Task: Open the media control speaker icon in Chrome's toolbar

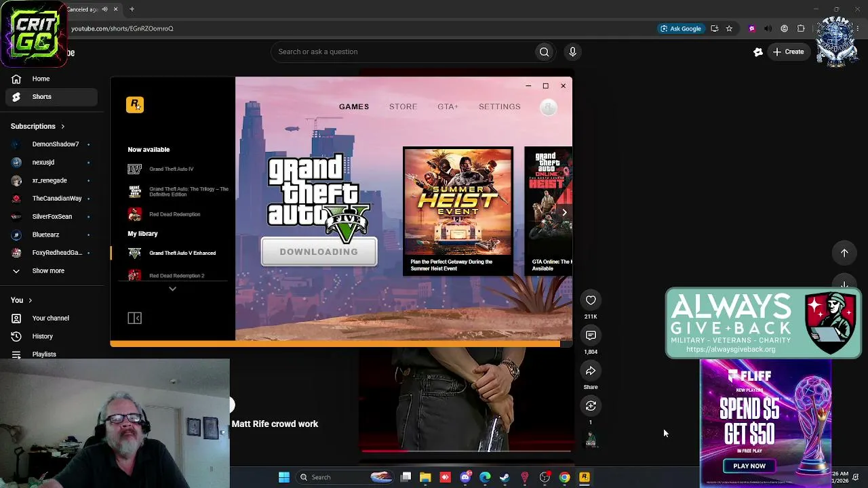Action: (768, 28)
